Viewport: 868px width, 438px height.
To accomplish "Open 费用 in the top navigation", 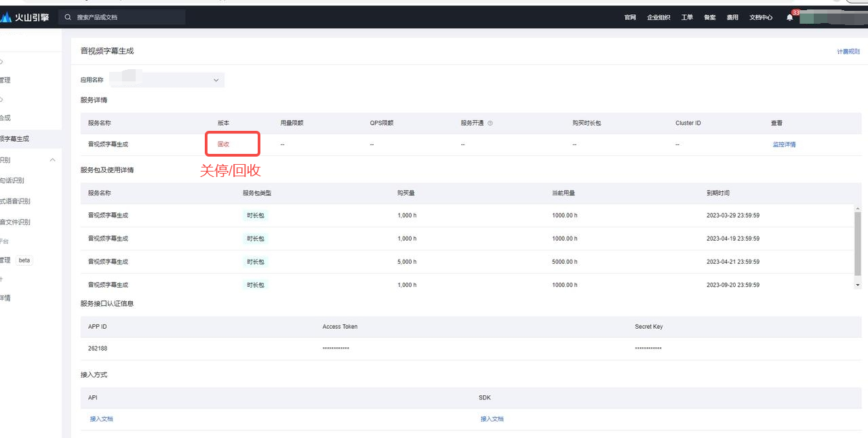I will coord(732,18).
